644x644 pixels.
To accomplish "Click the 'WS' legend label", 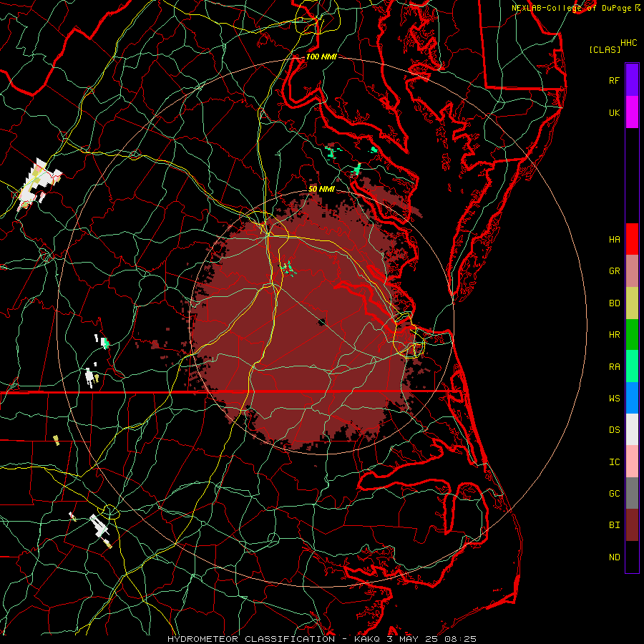I will click(x=614, y=399).
